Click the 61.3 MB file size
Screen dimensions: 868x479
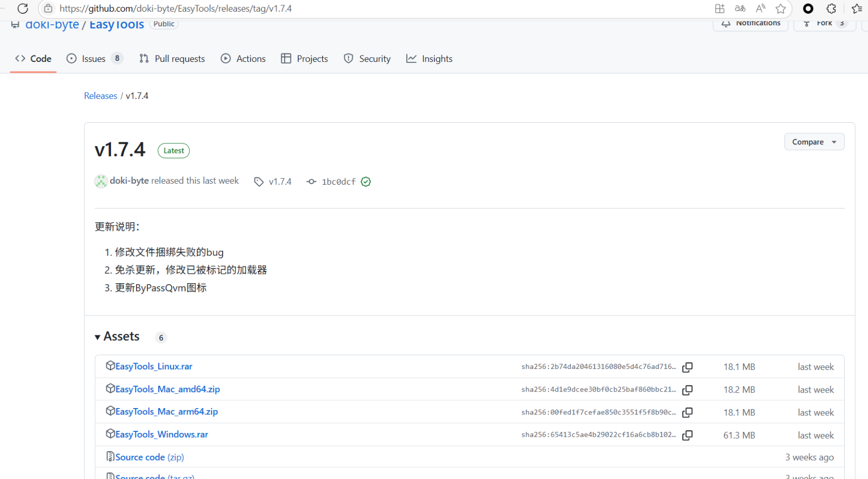click(x=739, y=435)
